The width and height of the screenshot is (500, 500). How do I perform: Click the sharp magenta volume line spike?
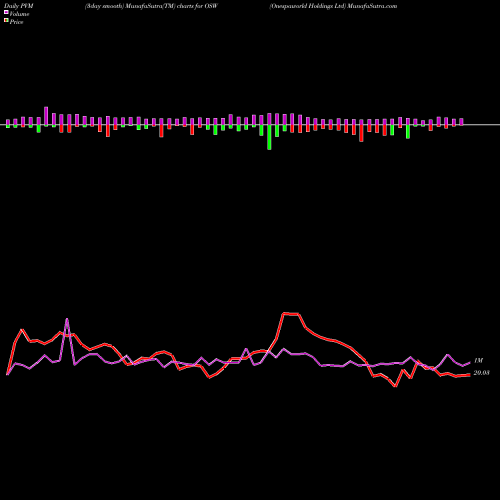pos(67,319)
